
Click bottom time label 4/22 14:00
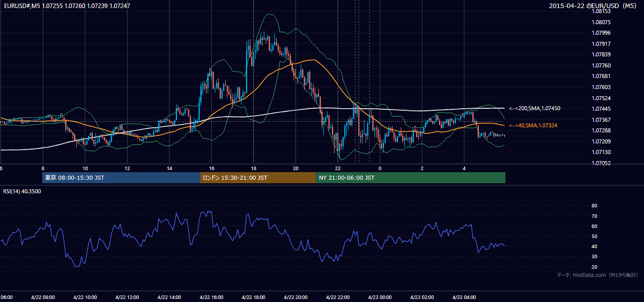click(169, 297)
